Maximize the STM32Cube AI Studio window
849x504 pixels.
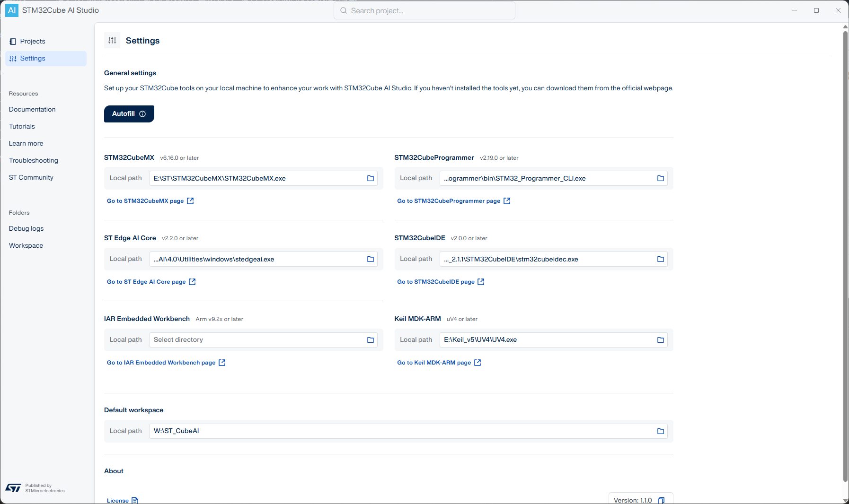816,10
